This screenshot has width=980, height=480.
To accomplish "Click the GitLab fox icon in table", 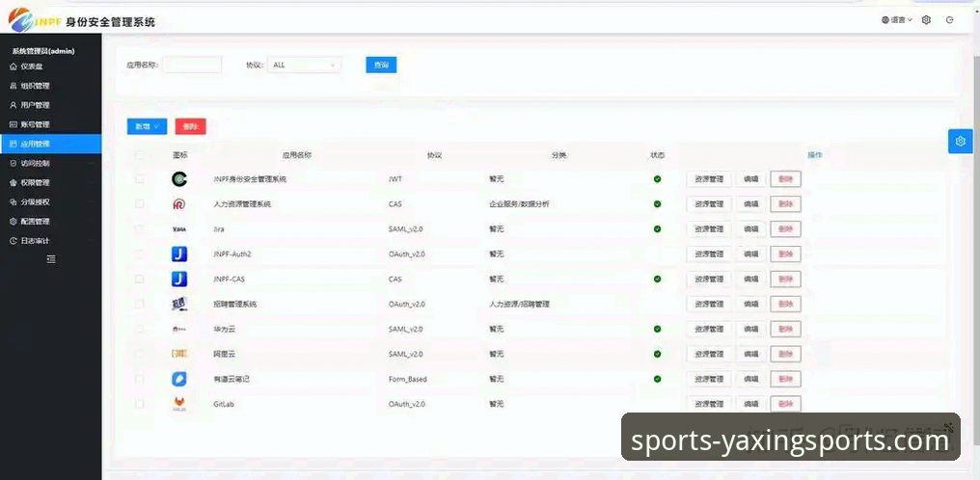I will (x=179, y=404).
